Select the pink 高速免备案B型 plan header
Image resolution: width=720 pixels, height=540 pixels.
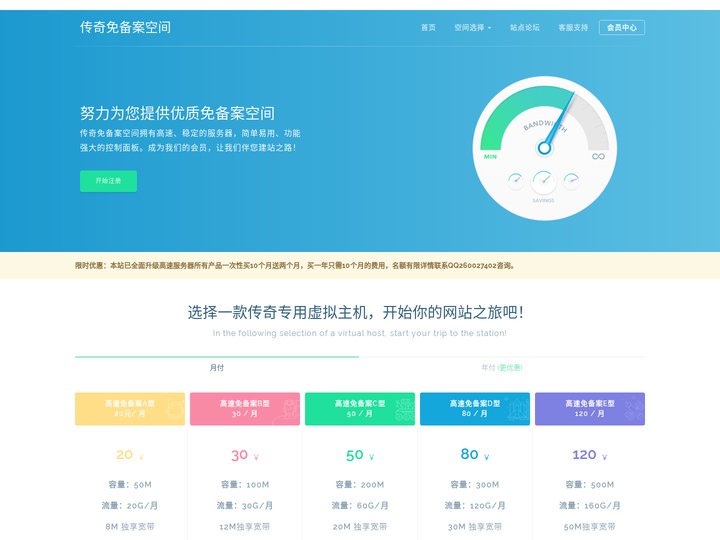245,409
